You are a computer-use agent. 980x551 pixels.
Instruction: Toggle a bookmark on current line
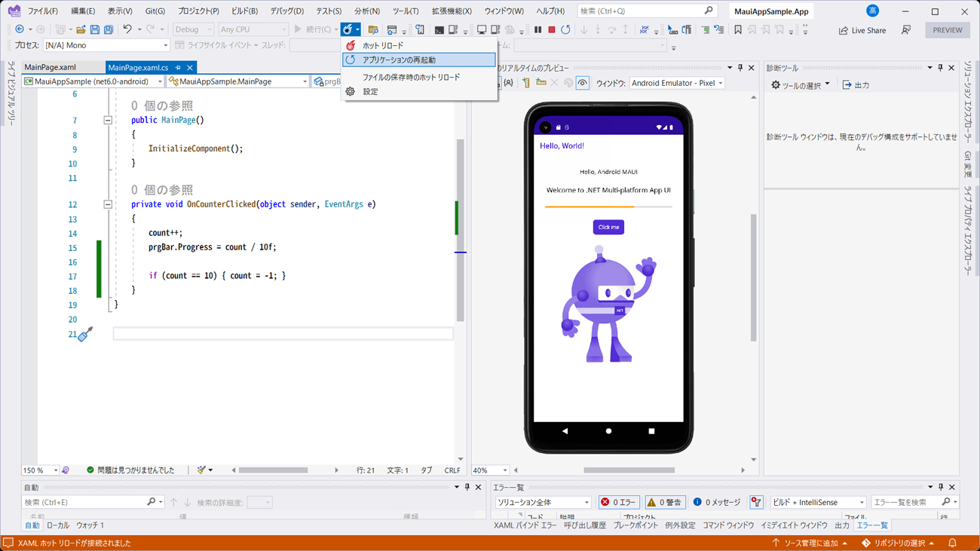(x=738, y=29)
